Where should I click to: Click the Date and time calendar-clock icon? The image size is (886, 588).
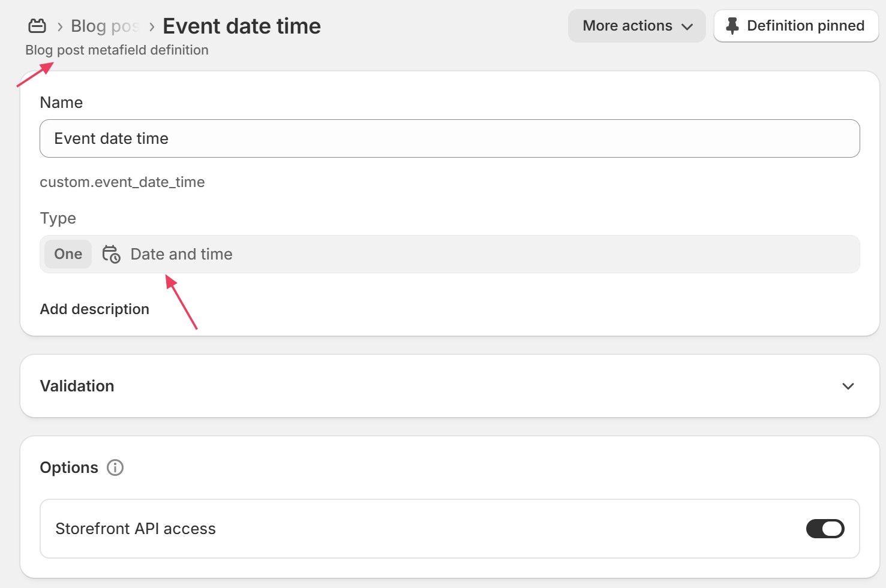click(x=111, y=254)
